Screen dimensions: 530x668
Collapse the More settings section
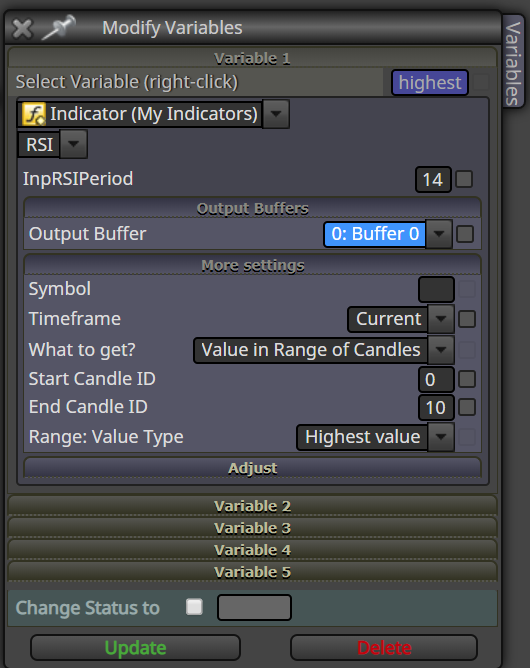click(x=252, y=265)
